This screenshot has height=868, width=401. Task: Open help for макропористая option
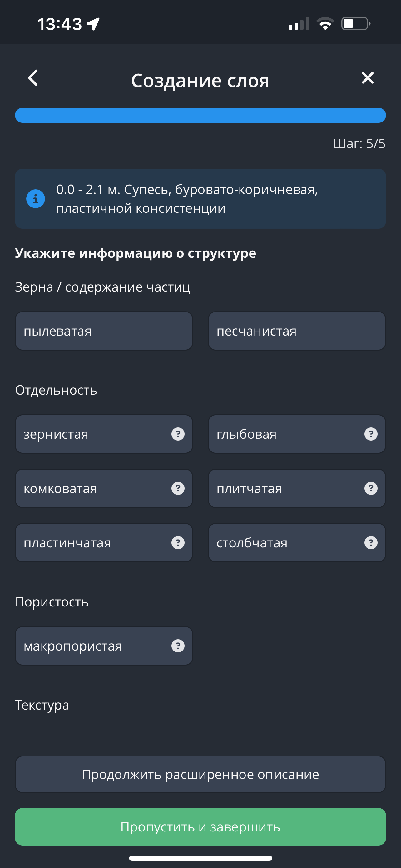click(x=178, y=646)
